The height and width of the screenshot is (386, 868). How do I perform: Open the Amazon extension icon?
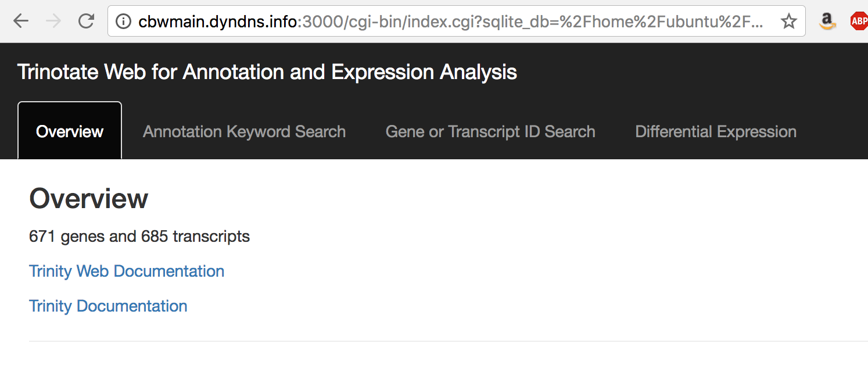[827, 22]
